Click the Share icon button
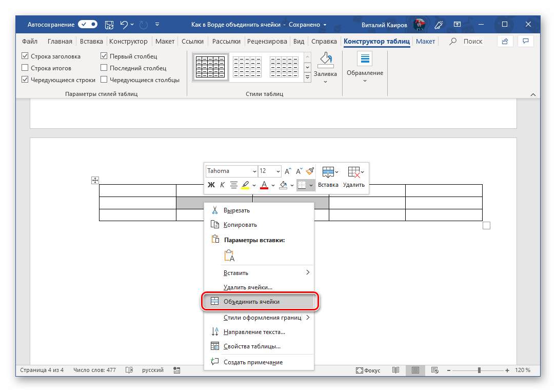556x392 pixels. (505, 41)
